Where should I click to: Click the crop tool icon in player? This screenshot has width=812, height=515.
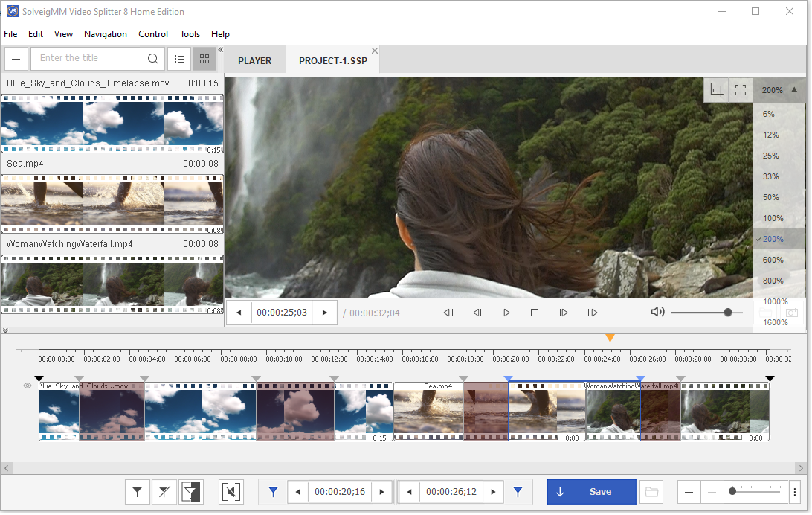pos(716,90)
